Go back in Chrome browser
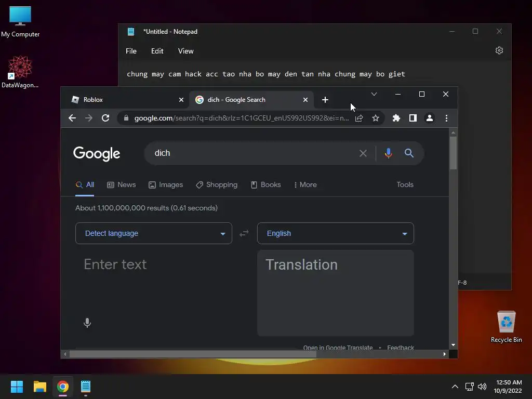The image size is (532, 399). (72, 118)
